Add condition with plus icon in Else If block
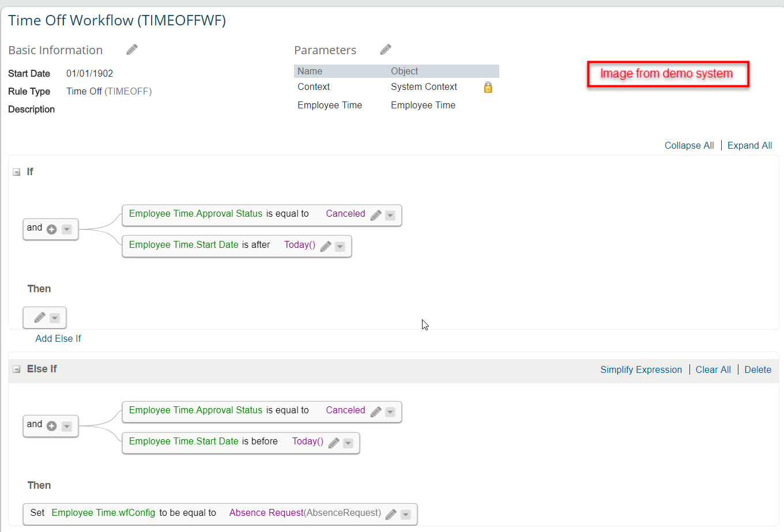 [x=51, y=425]
